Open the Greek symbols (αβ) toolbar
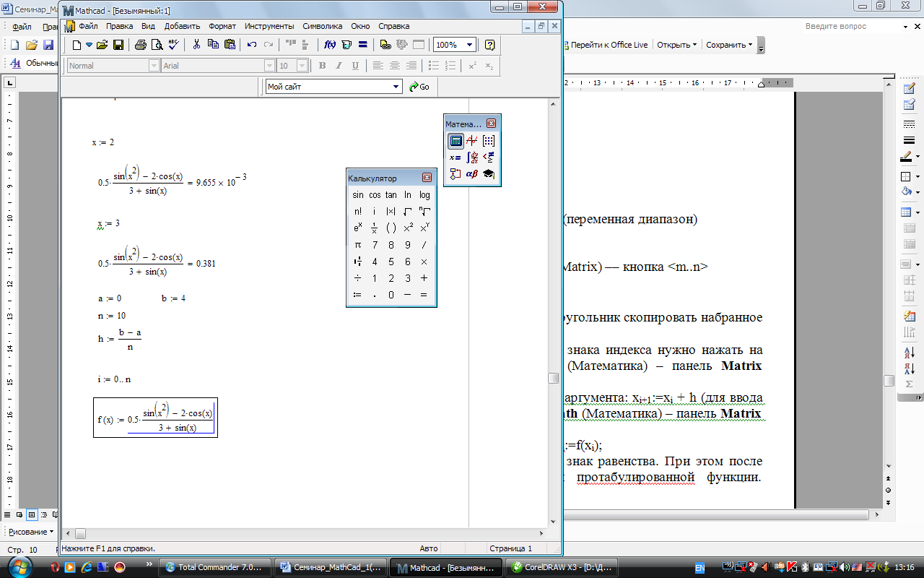924x578 pixels. tap(472, 174)
